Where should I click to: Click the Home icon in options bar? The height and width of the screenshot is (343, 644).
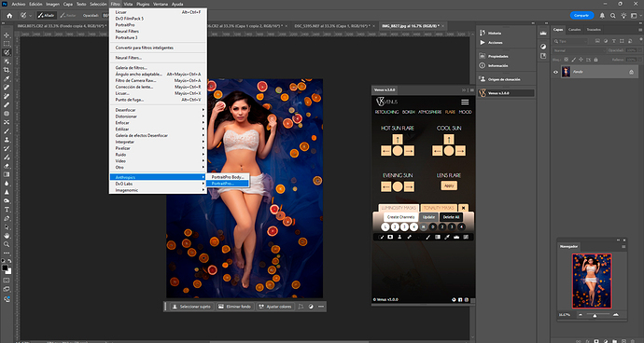pyautogui.click(x=10, y=16)
